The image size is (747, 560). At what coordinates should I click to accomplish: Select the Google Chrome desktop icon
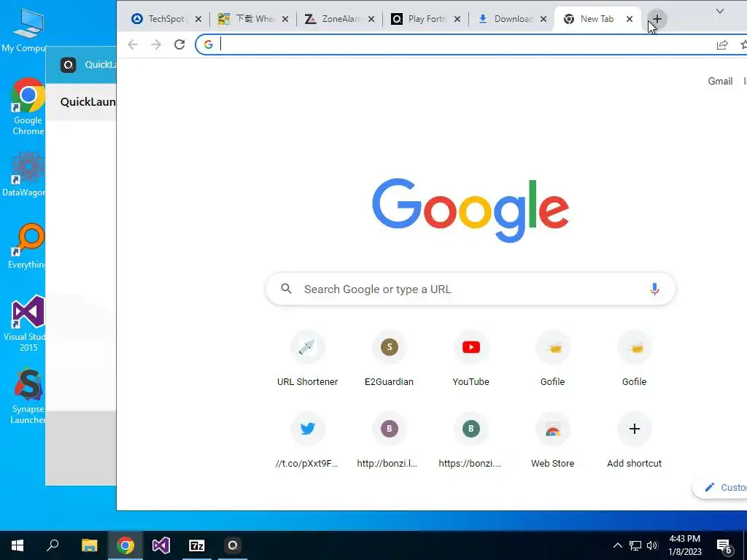click(28, 106)
